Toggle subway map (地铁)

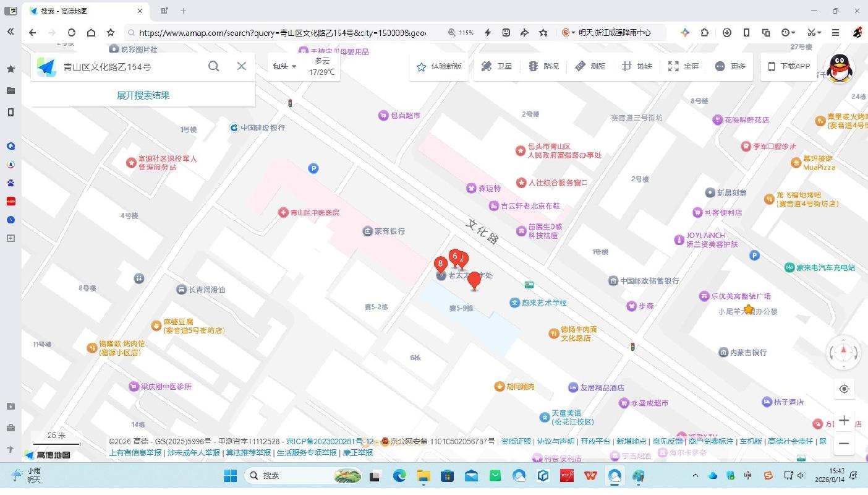coord(637,66)
